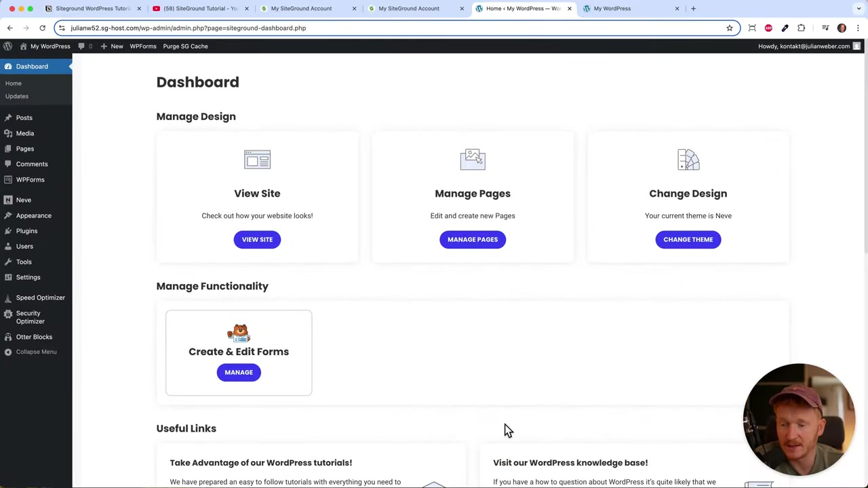The height and width of the screenshot is (488, 868).
Task: Click the browser back arrow
Action: click(x=9, y=28)
